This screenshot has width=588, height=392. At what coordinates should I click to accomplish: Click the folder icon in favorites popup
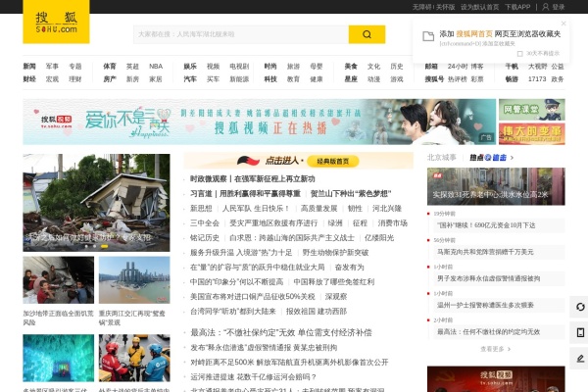coord(428,36)
